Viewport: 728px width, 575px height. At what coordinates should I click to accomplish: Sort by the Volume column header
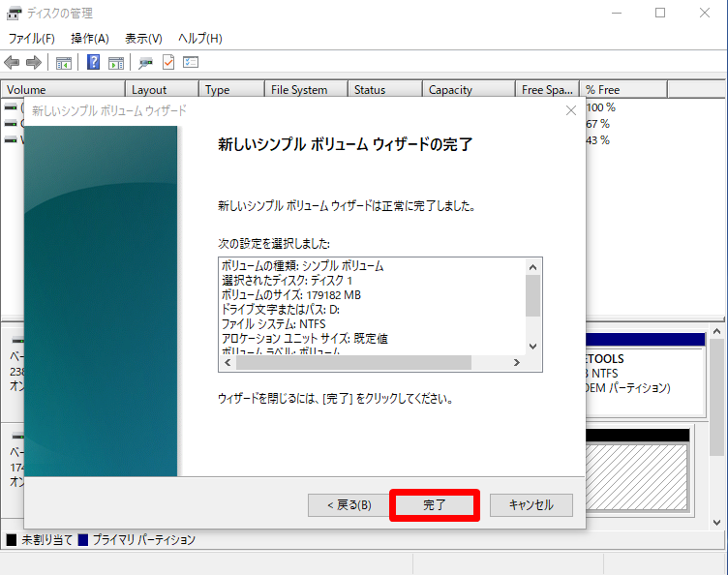click(64, 90)
